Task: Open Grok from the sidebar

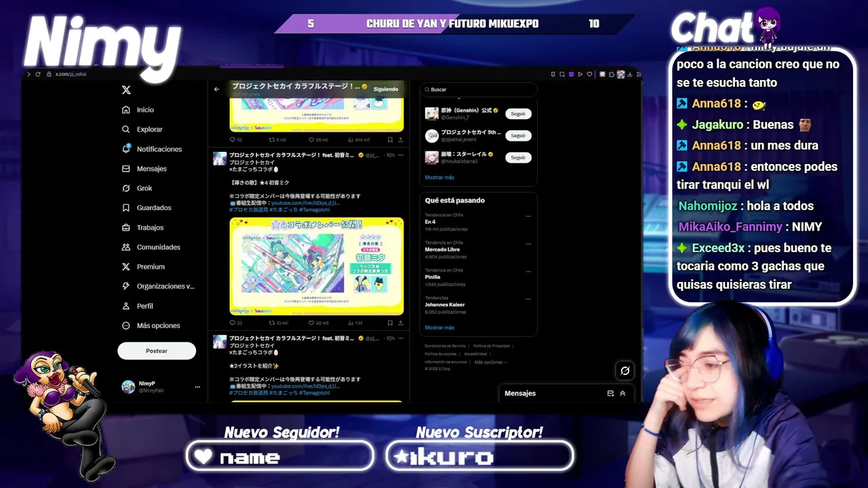Action: [137, 188]
